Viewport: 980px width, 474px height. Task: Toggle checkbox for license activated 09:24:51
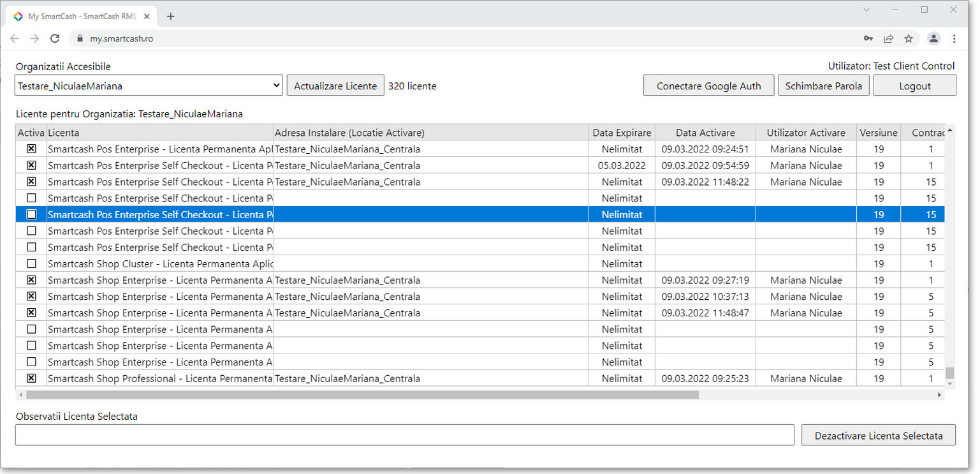(x=31, y=149)
